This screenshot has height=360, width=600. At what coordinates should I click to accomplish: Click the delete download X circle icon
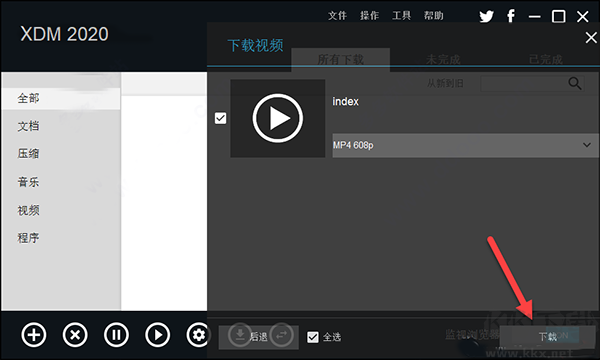[75, 335]
